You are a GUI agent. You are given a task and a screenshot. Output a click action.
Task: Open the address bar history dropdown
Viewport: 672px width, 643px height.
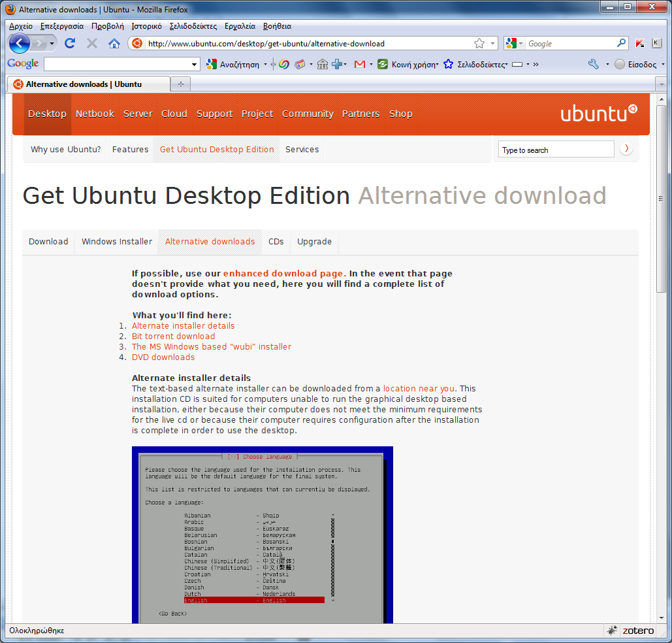[492, 43]
